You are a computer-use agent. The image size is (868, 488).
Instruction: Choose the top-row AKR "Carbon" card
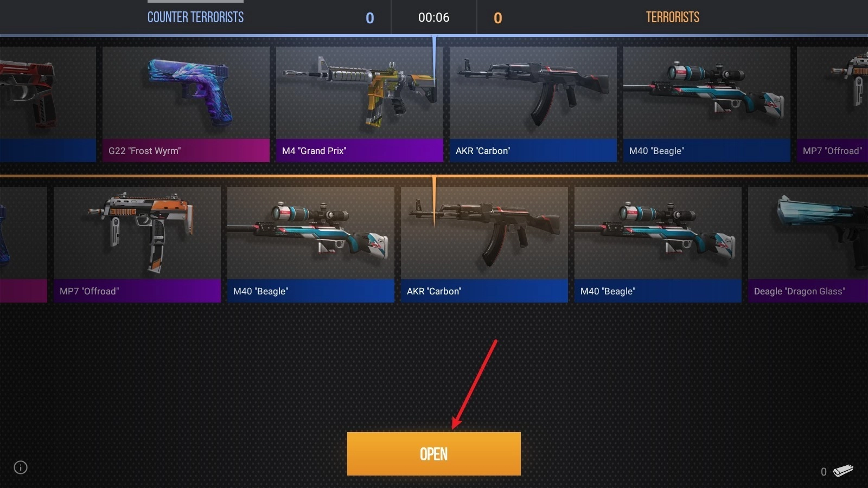coord(533,104)
